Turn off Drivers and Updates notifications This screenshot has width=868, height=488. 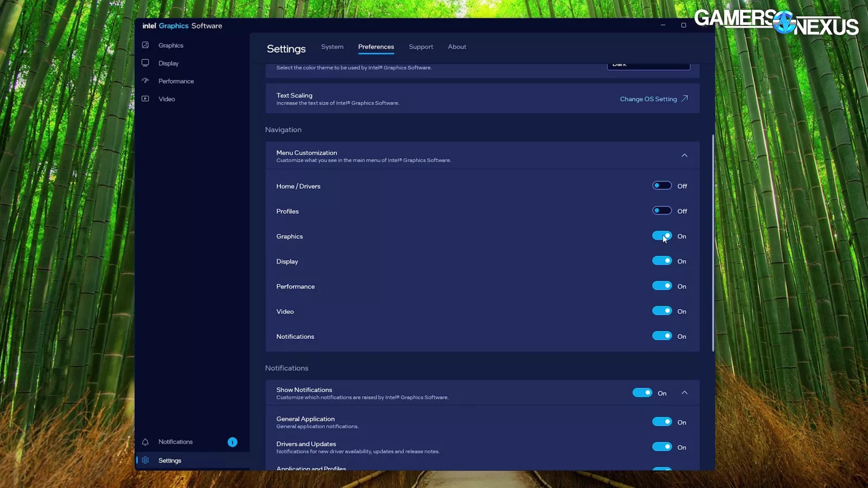[662, 447]
